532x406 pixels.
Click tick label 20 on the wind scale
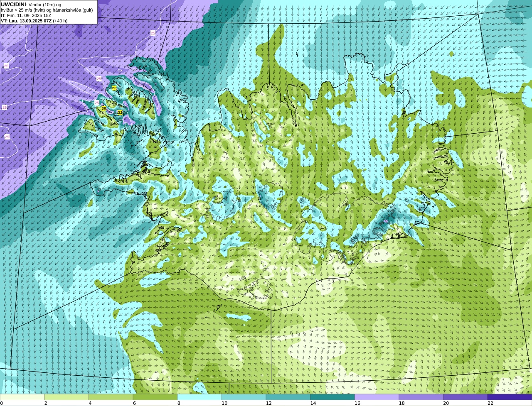pos(446,403)
